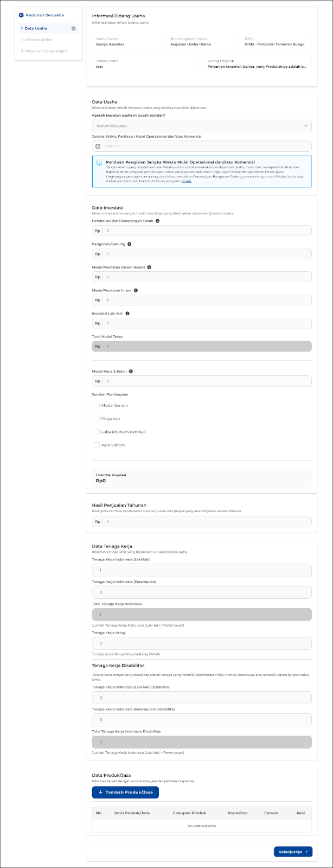Click the calendar icon in the MM/YYYY field
This screenshot has height=868, width=333.
(98, 146)
